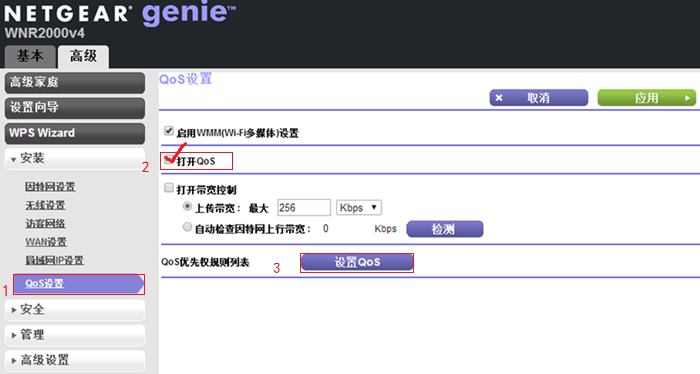Click the arrow icon on 应用 button
The image size is (700, 374).
pyautogui.click(x=688, y=98)
